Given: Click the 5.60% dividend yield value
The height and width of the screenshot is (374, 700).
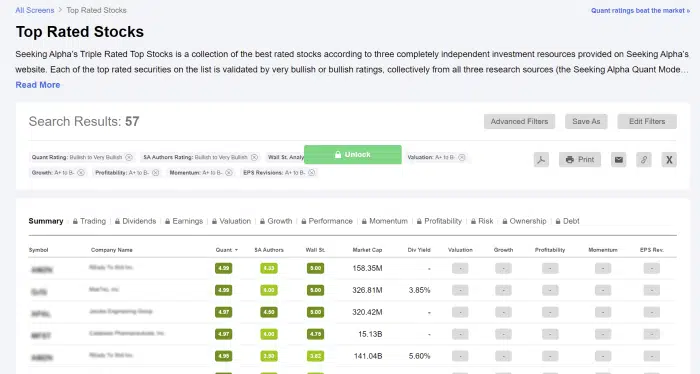Looking at the screenshot, I should [x=420, y=356].
